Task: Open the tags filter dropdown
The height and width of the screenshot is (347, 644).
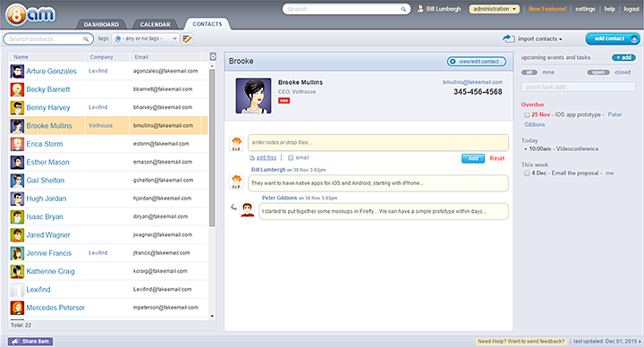Action: (x=146, y=38)
